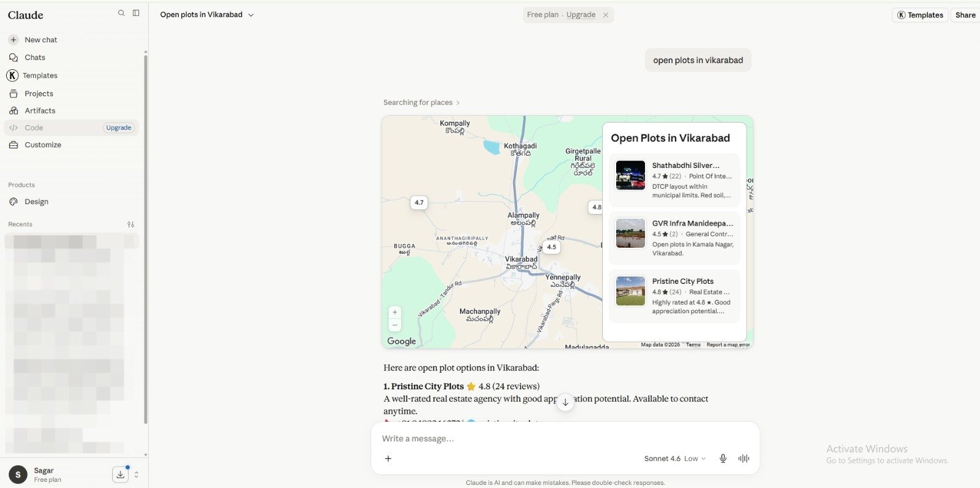Click the Upgrade link in plan banner
The width and height of the screenshot is (980, 488).
[x=581, y=15]
